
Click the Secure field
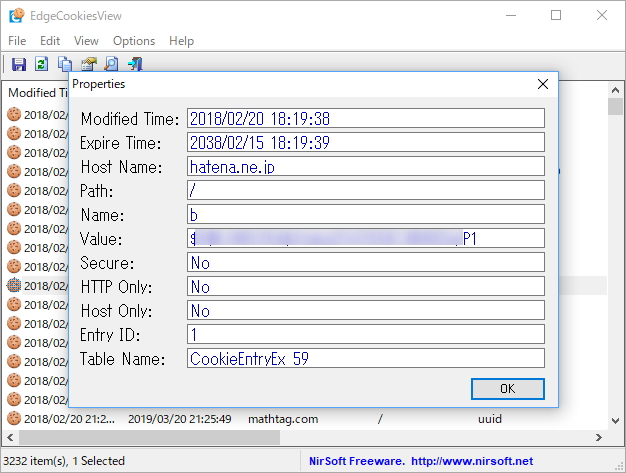(x=366, y=262)
